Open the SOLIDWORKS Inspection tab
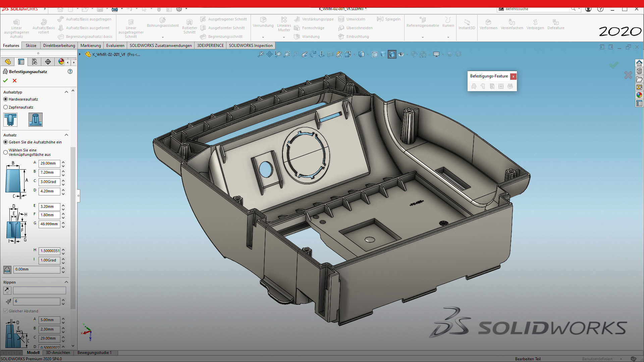This screenshot has width=644, height=362. click(251, 45)
